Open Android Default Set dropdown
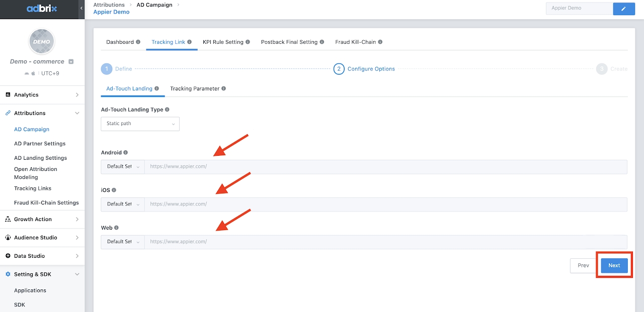 (123, 167)
